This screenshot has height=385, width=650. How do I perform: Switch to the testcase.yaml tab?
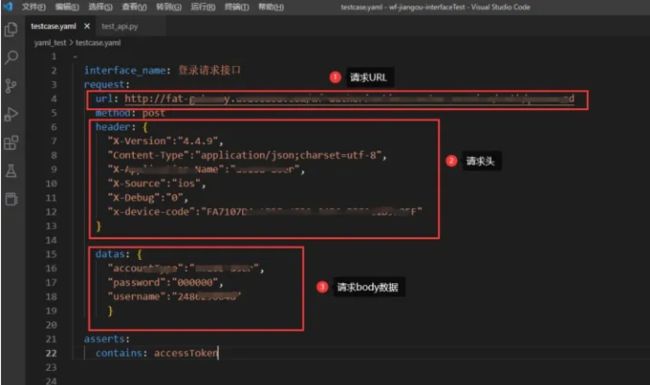coord(53,27)
